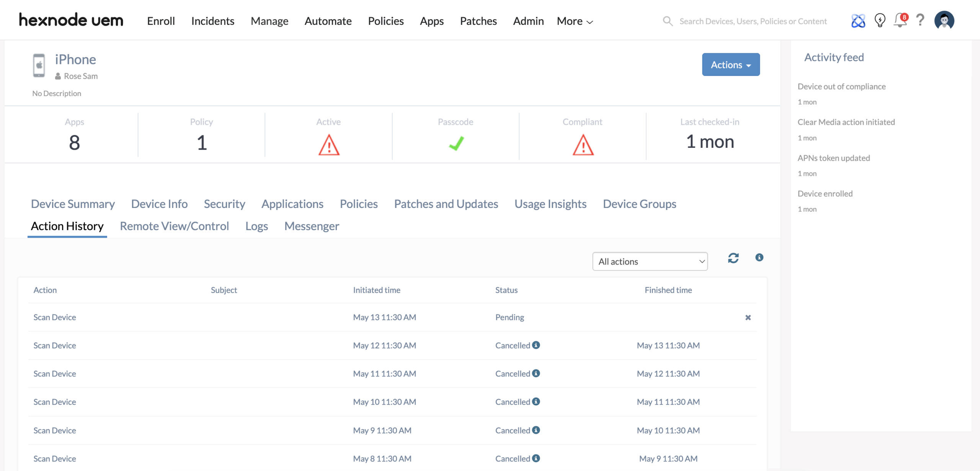Click the Compliant warning triangle icon
The width and height of the screenshot is (980, 471).
(x=583, y=145)
